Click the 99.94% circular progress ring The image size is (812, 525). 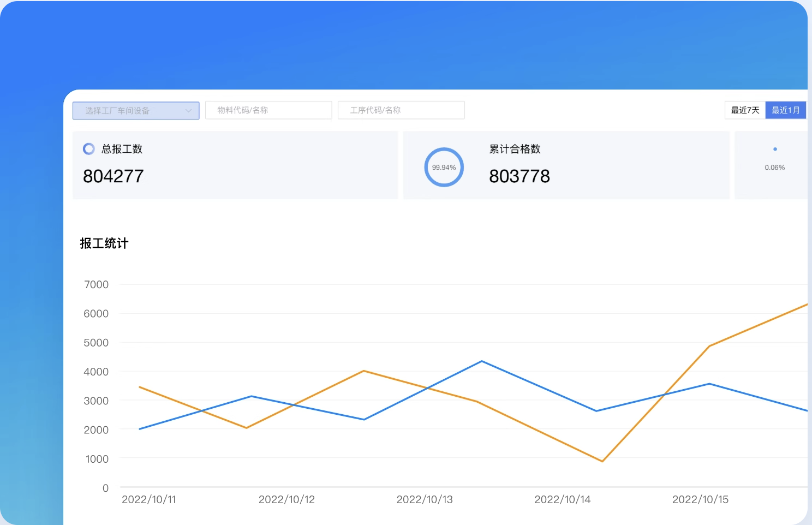[444, 167]
